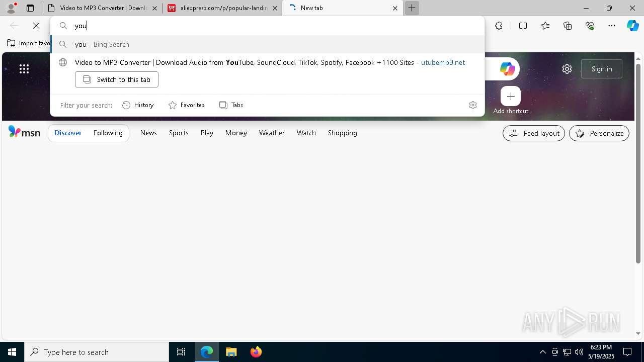Filter search by History

[138, 105]
